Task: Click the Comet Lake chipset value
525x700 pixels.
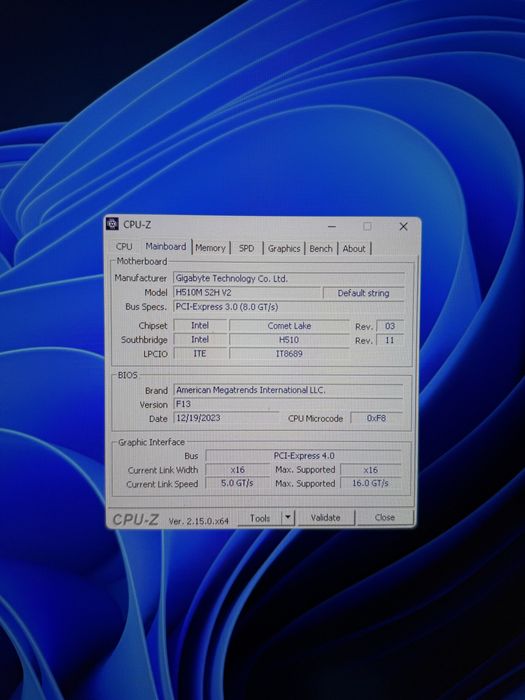Action: coord(289,326)
